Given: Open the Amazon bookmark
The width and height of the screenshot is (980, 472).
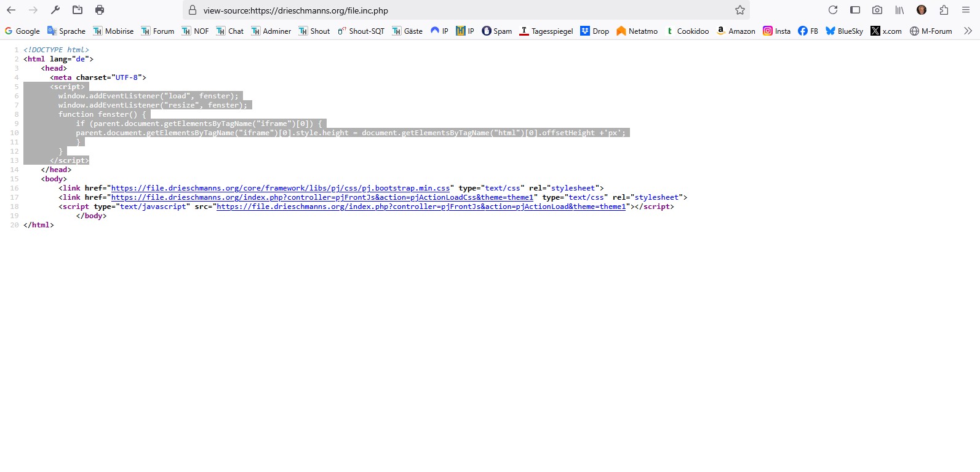Looking at the screenshot, I should click(x=736, y=31).
